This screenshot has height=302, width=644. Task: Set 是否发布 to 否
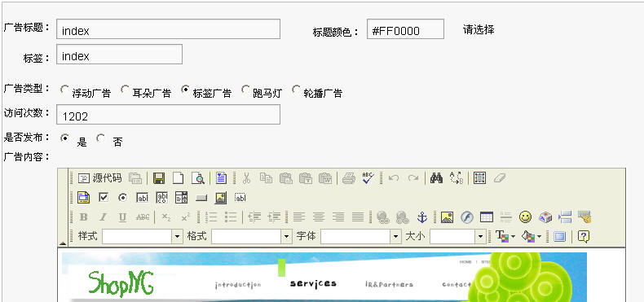tap(100, 138)
